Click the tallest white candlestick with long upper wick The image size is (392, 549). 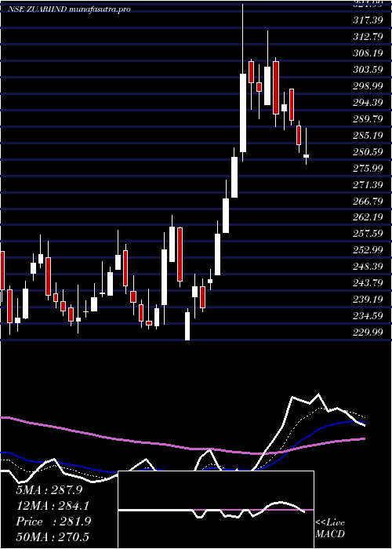tap(243, 113)
